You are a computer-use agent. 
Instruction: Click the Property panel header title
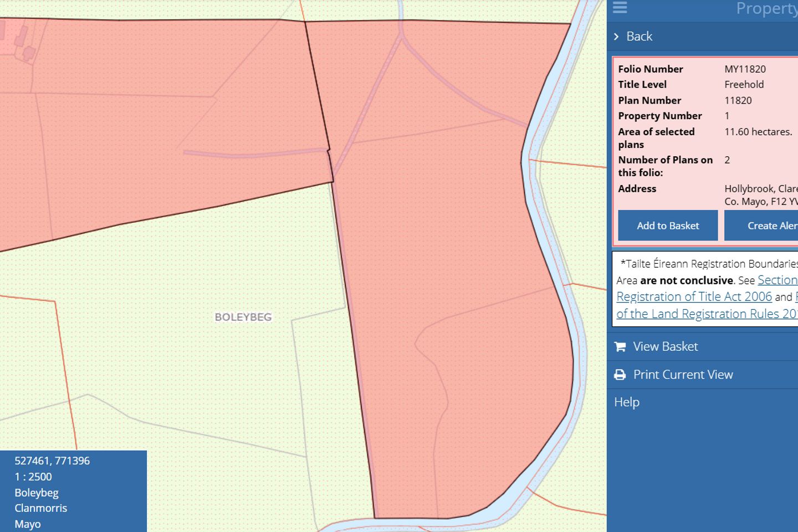(766, 9)
